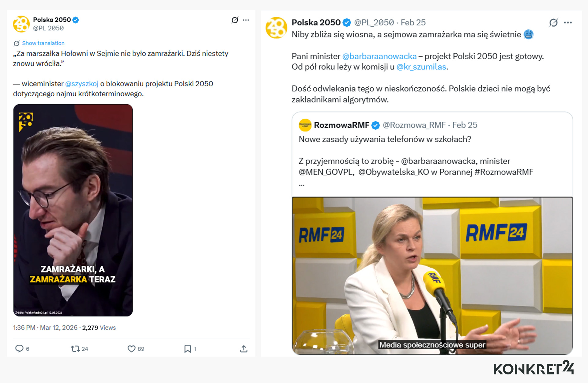Click the reply icon with 6 comments

[19, 349]
